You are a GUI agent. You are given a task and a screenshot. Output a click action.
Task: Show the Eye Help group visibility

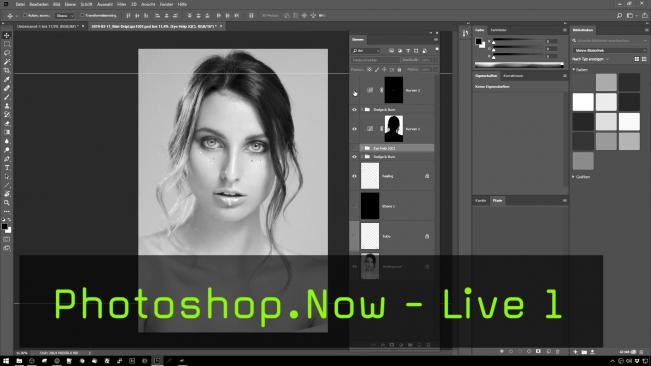(355, 148)
